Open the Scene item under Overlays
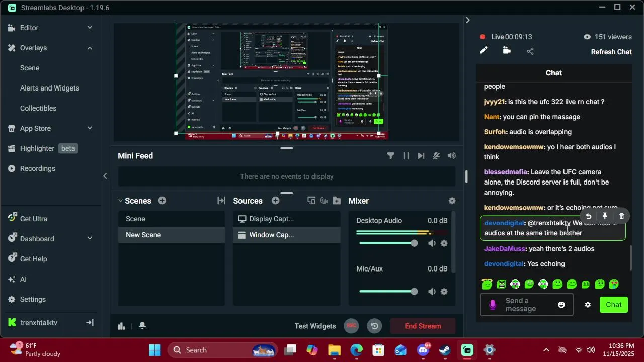 coord(30,68)
